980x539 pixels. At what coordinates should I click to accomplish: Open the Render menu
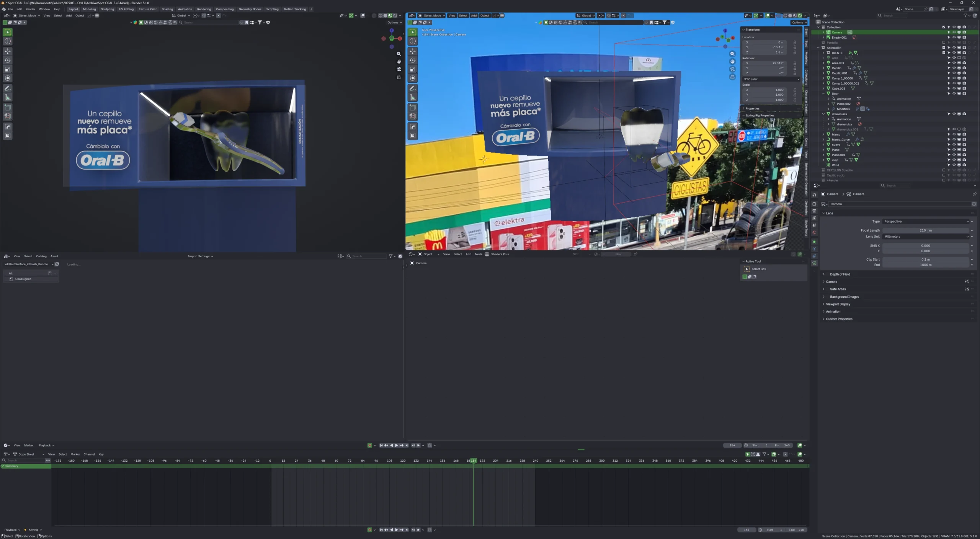click(x=30, y=9)
